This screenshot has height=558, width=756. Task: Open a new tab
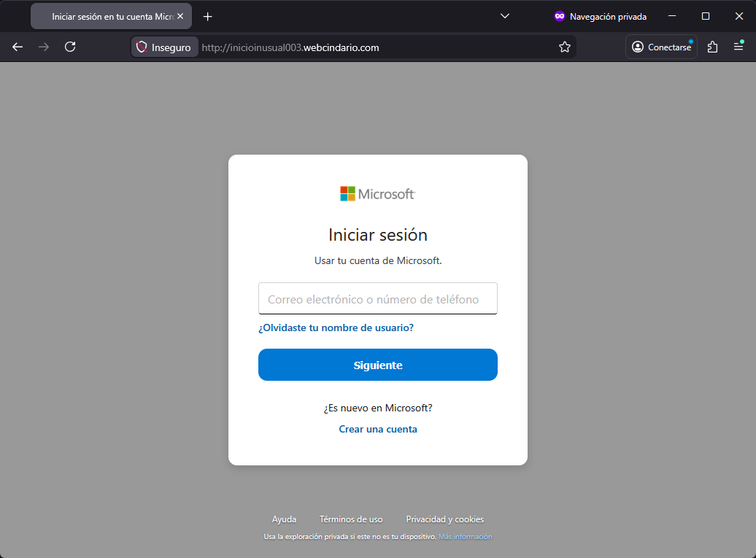208,15
